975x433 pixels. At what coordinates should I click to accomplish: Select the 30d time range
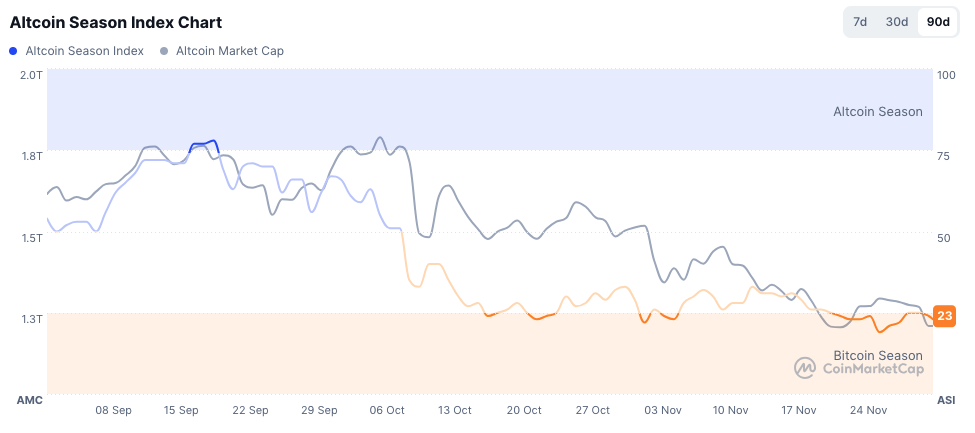pyautogui.click(x=897, y=22)
